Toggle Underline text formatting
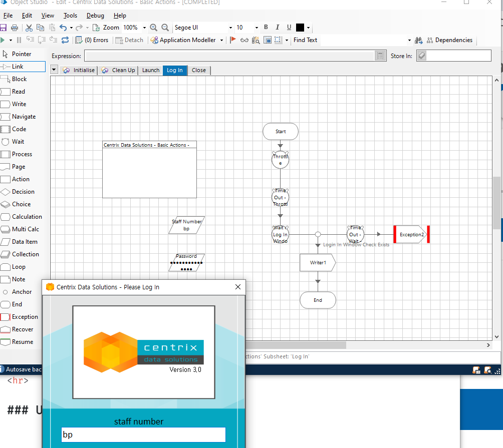The image size is (503, 448). [x=289, y=27]
